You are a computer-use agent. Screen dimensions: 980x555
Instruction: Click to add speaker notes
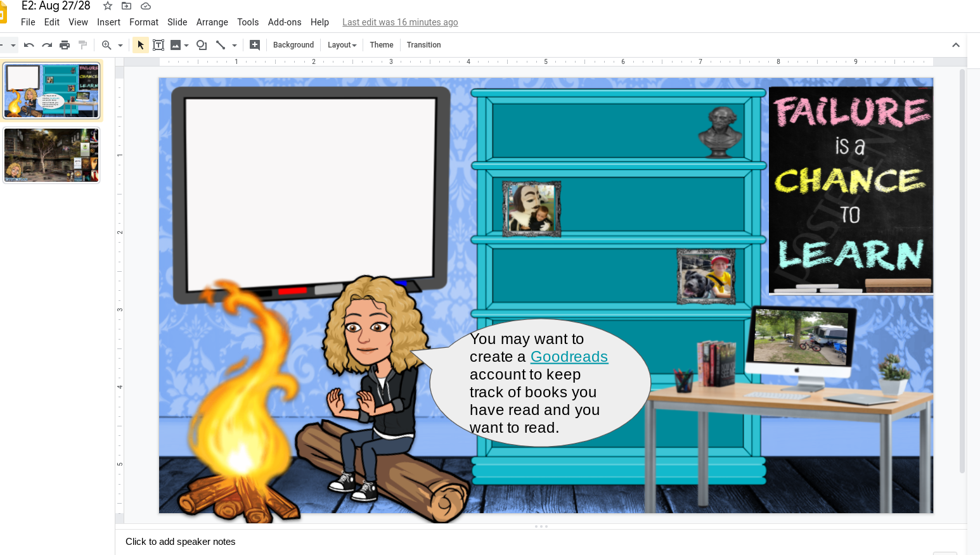pyautogui.click(x=181, y=542)
